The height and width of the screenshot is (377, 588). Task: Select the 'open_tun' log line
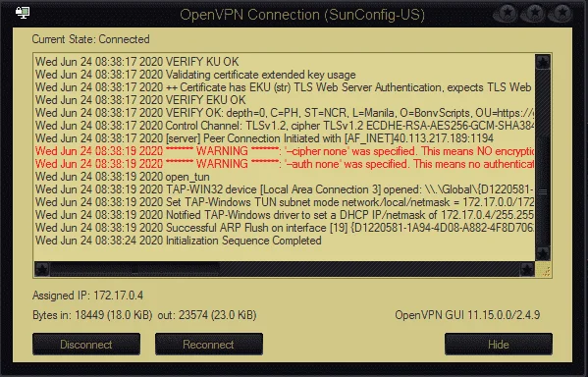[123, 177]
